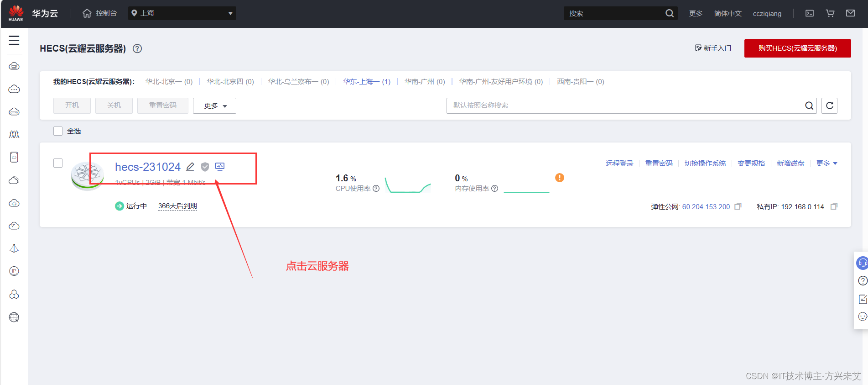Select the hecs-231024 server checkbox
The image size is (868, 385).
tap(58, 163)
